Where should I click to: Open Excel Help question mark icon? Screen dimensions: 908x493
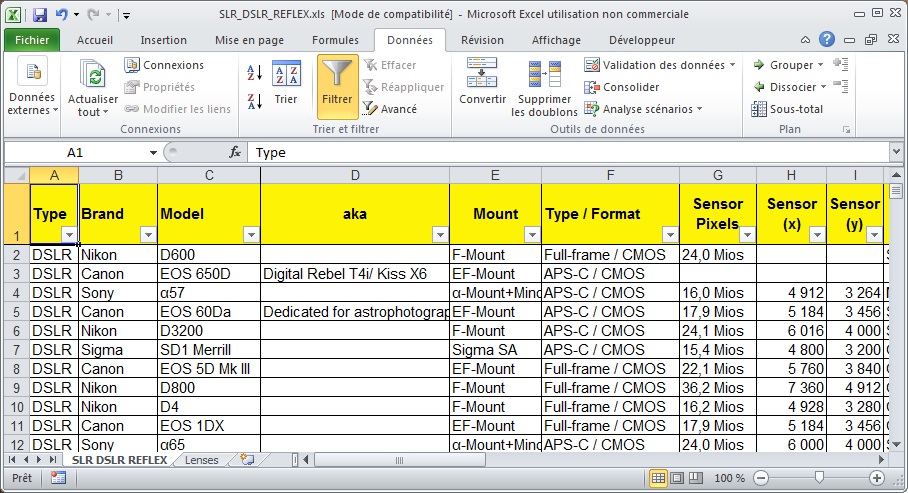pyautogui.click(x=827, y=39)
